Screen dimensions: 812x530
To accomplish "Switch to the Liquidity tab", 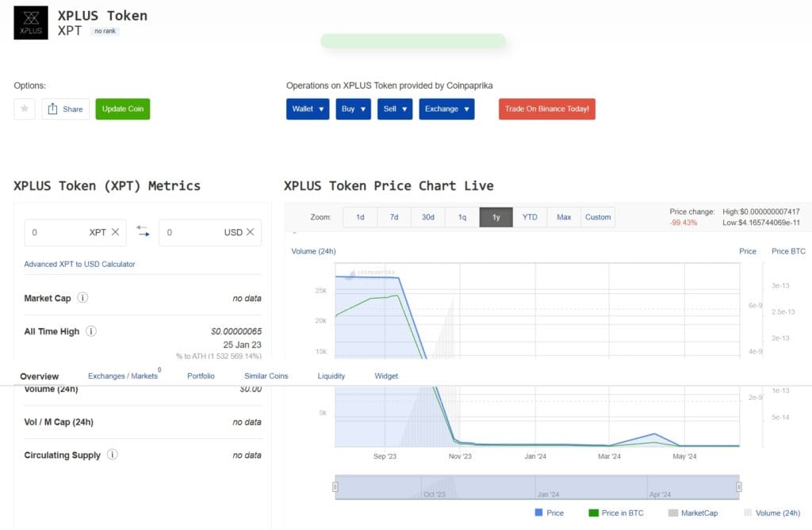I will point(331,376).
